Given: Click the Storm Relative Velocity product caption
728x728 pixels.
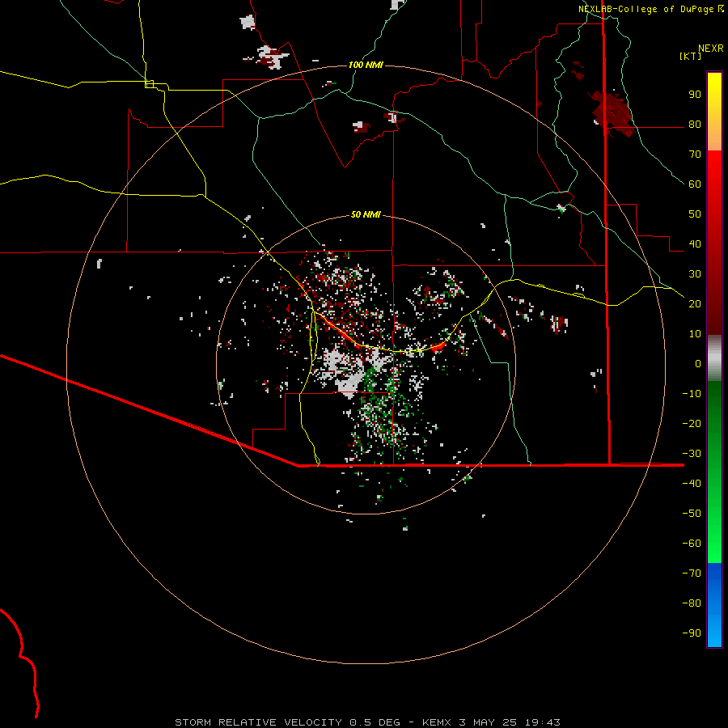Looking at the screenshot, I should 367,722.
